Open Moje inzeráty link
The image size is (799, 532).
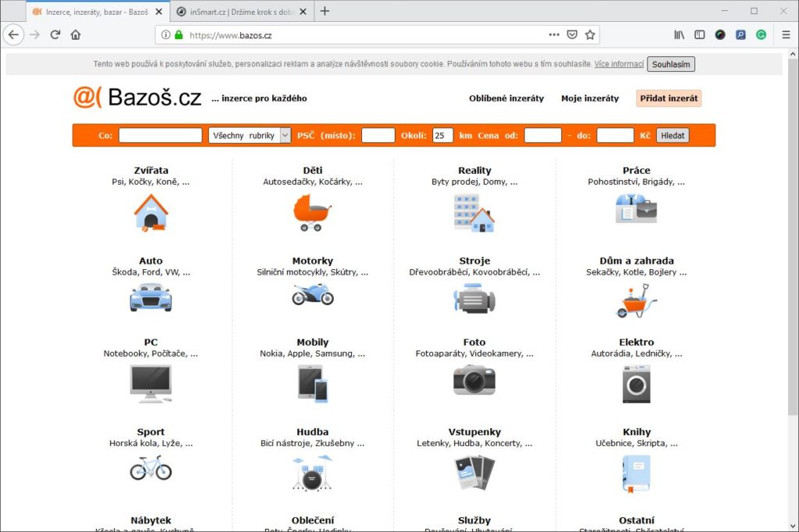(x=590, y=98)
